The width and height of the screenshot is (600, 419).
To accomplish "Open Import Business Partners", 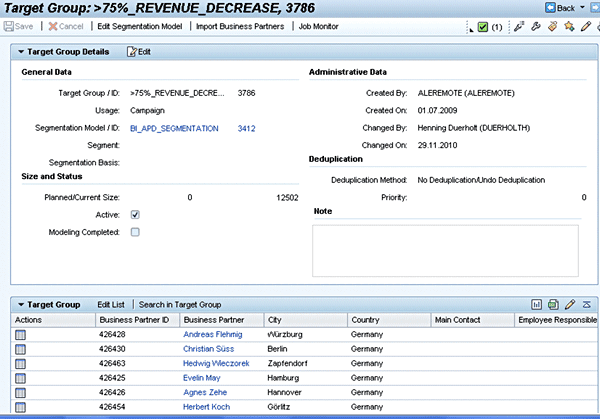I will tap(240, 26).
